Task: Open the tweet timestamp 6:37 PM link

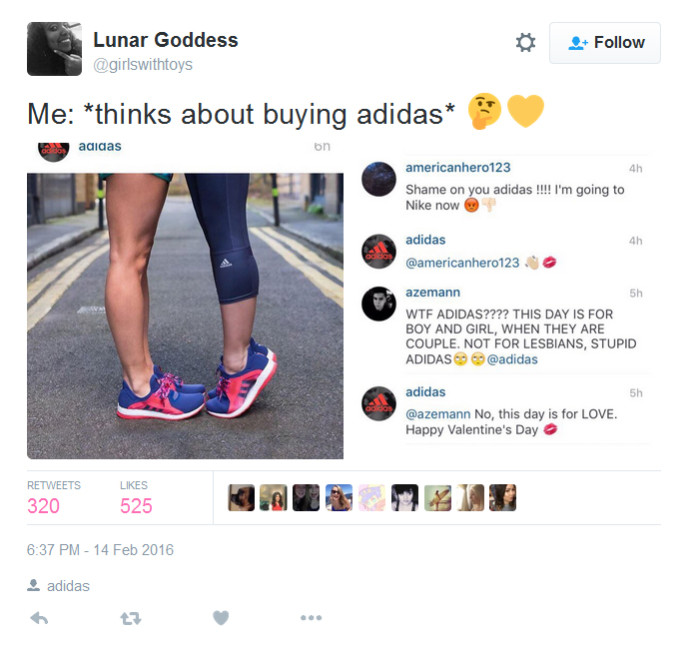Action: pyautogui.click(x=100, y=550)
